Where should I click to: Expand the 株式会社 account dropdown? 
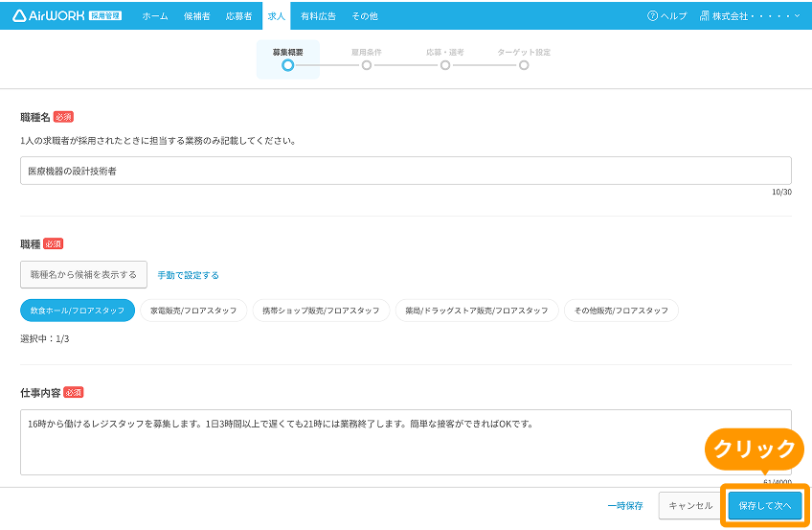click(750, 16)
